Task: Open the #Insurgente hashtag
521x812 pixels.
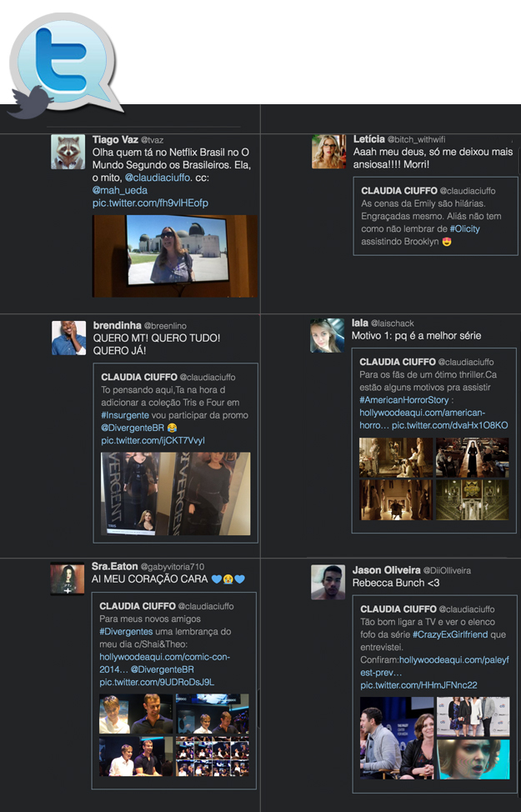Action: [x=125, y=415]
